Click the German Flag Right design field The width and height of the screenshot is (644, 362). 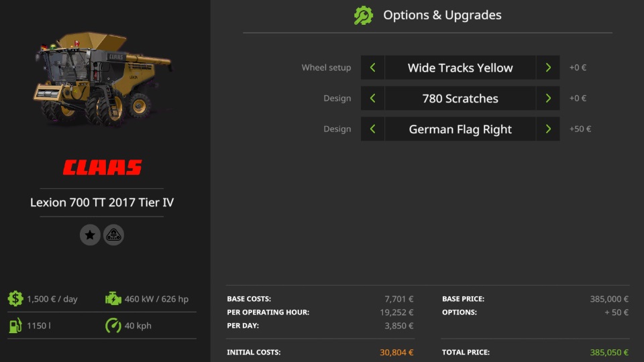click(x=460, y=129)
